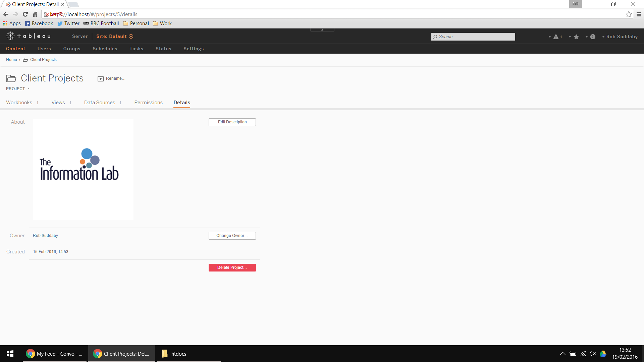Image resolution: width=644 pixels, height=362 pixels.
Task: Expand the Site: Default selector
Action: (115, 37)
